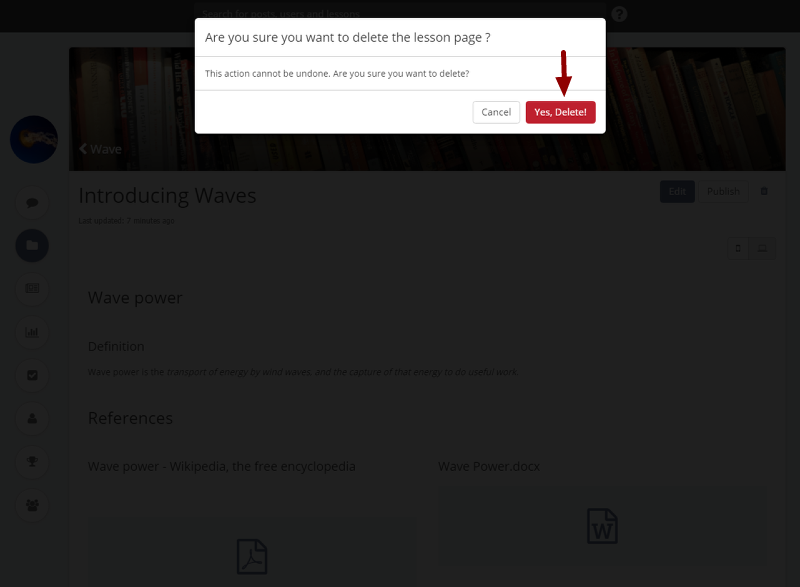Screen dimensions: 800x587
Task: Open the help question mark icon
Action: tap(619, 14)
